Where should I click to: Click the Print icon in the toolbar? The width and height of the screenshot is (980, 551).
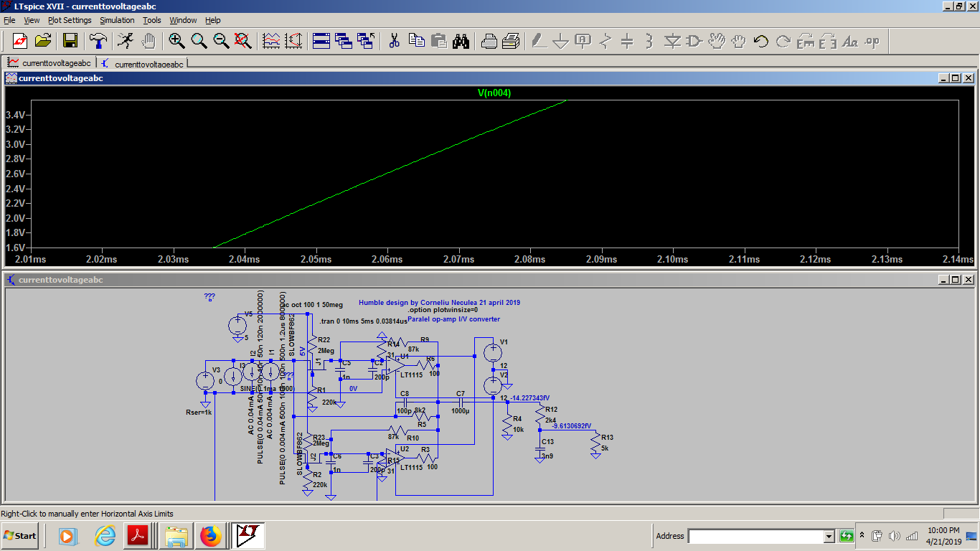pos(511,41)
